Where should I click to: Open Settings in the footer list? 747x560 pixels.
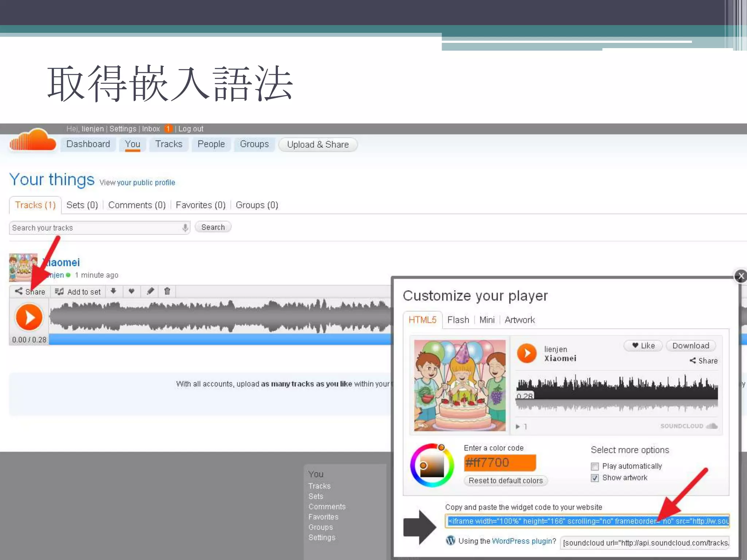pyautogui.click(x=322, y=537)
